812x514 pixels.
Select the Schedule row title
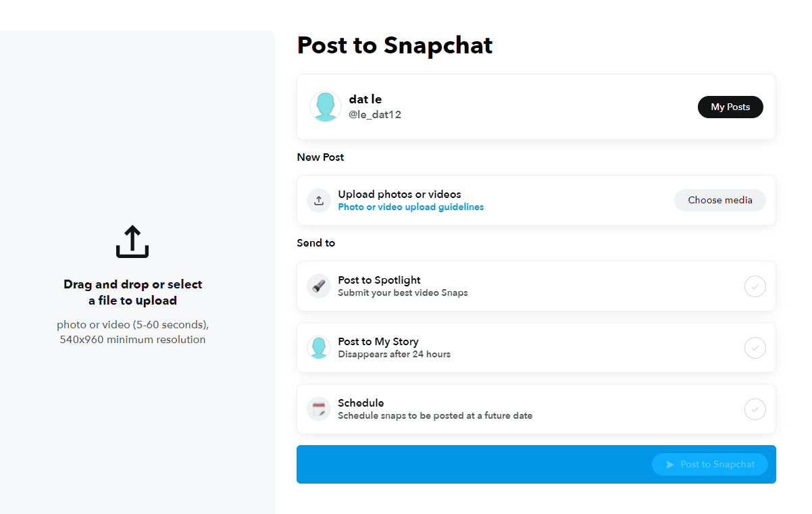[361, 403]
